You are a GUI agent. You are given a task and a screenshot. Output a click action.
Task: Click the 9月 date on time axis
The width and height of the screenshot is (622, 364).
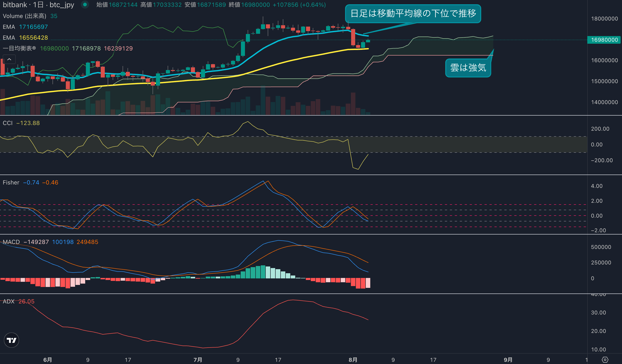coord(508,359)
